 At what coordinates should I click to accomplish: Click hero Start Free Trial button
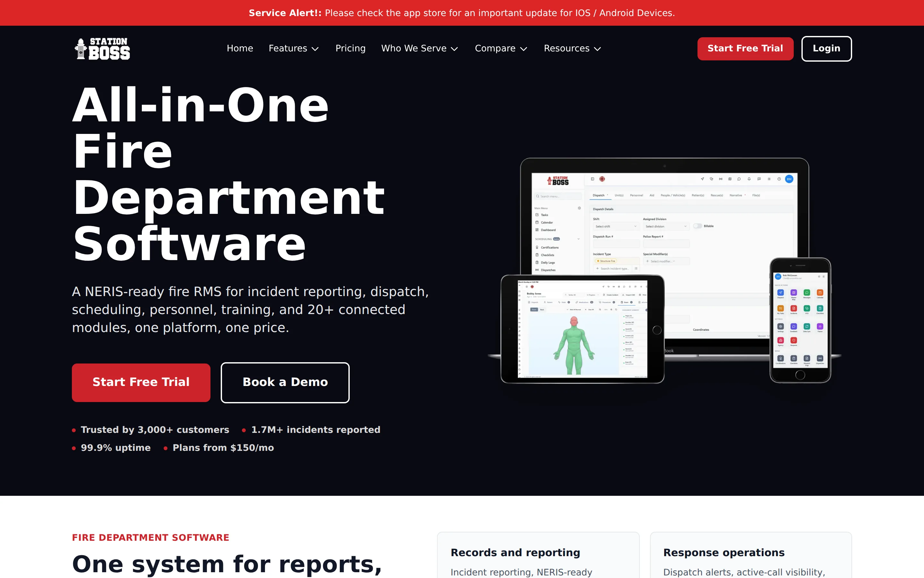point(141,382)
